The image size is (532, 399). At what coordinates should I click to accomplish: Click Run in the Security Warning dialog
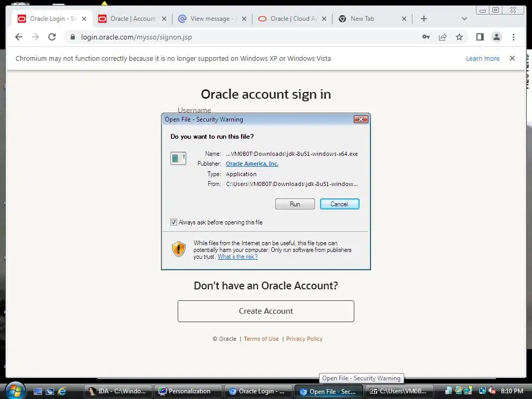[295, 204]
